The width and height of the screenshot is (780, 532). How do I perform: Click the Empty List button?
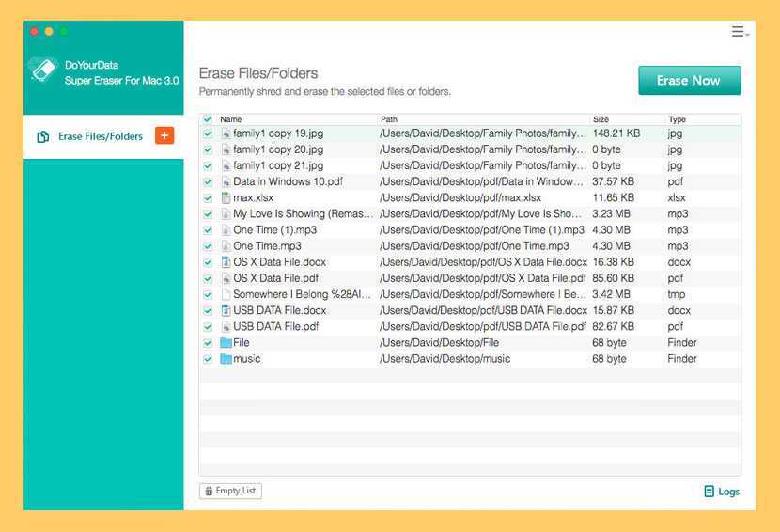tap(230, 491)
